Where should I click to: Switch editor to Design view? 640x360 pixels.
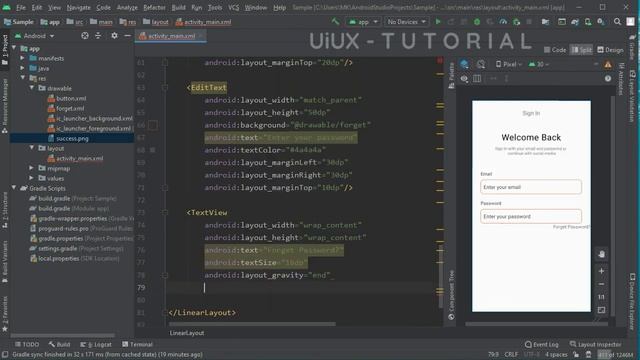610,50
